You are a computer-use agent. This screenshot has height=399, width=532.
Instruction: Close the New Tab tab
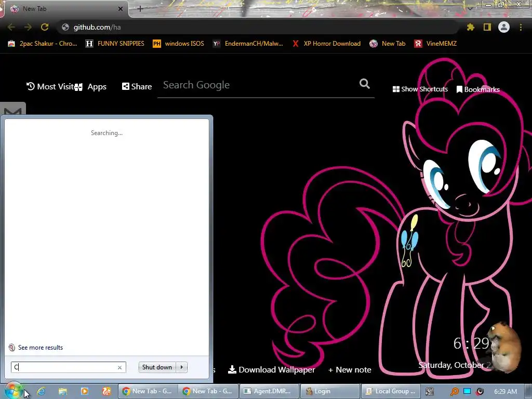click(x=121, y=9)
